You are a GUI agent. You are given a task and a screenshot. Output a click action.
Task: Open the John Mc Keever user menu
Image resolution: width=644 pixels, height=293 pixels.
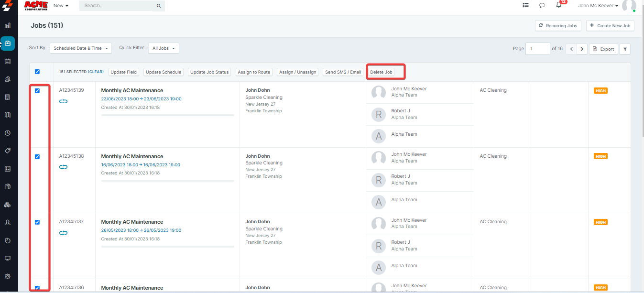[598, 6]
